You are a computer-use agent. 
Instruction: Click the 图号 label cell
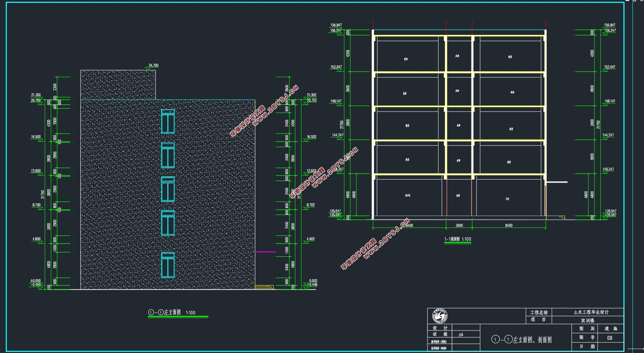point(585,337)
